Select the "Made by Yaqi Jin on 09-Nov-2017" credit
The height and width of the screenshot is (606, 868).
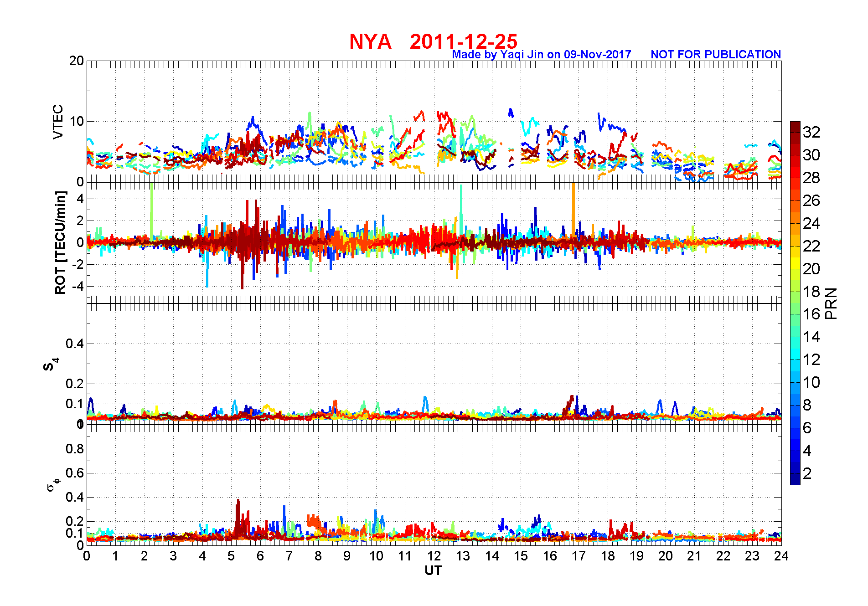[542, 54]
